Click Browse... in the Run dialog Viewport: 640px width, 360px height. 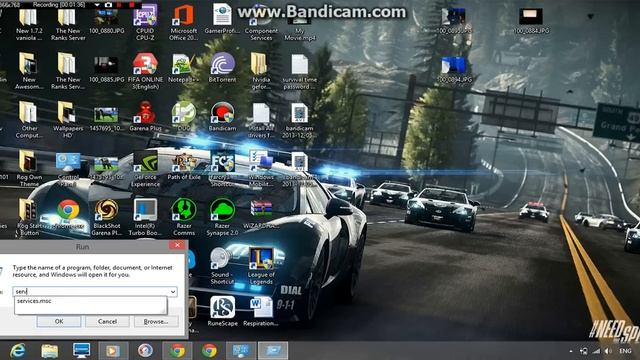[156, 322]
